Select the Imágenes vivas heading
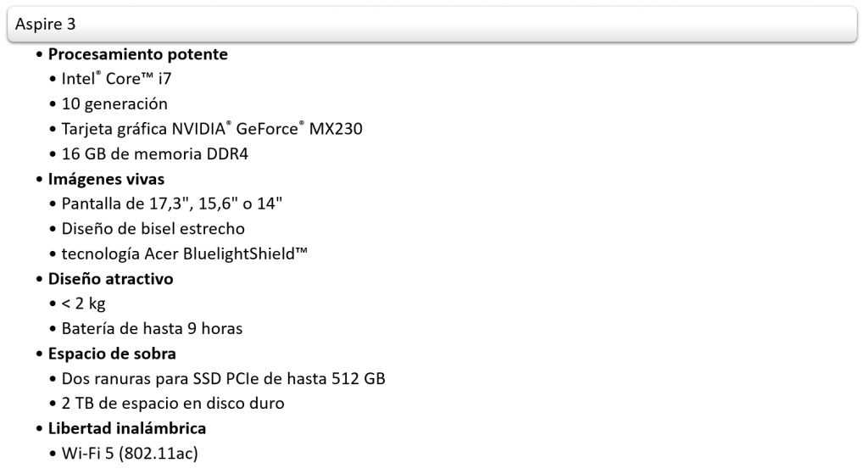This screenshot has width=868, height=474. (x=106, y=180)
